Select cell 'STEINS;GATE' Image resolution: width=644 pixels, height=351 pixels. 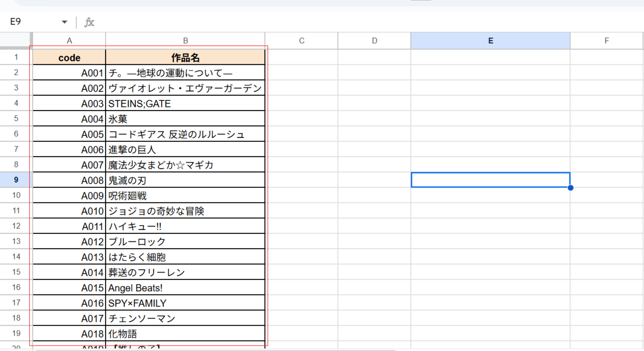point(185,103)
